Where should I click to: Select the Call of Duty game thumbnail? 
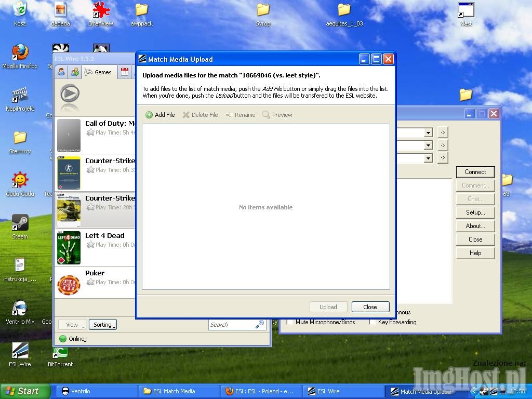point(69,136)
